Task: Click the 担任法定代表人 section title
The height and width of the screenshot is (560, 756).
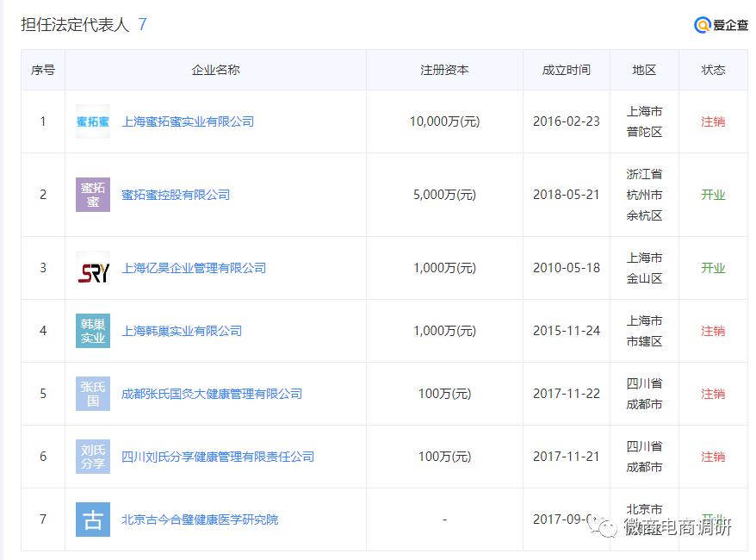Action: point(75,25)
